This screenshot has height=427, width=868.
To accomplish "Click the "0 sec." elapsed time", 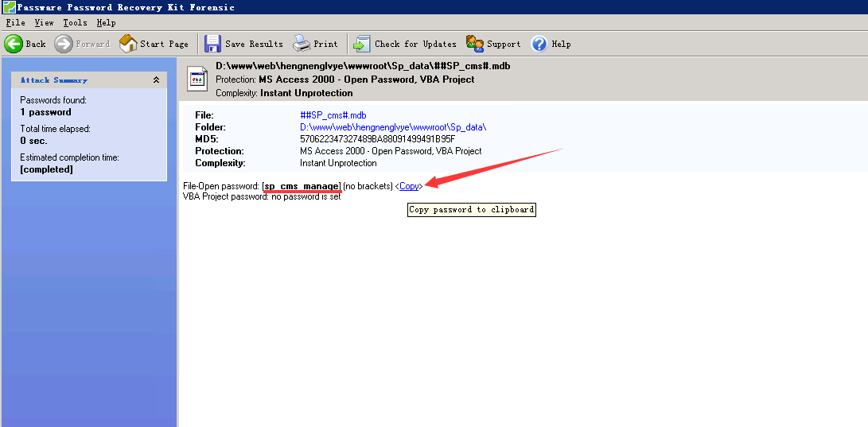I will click(x=33, y=141).
